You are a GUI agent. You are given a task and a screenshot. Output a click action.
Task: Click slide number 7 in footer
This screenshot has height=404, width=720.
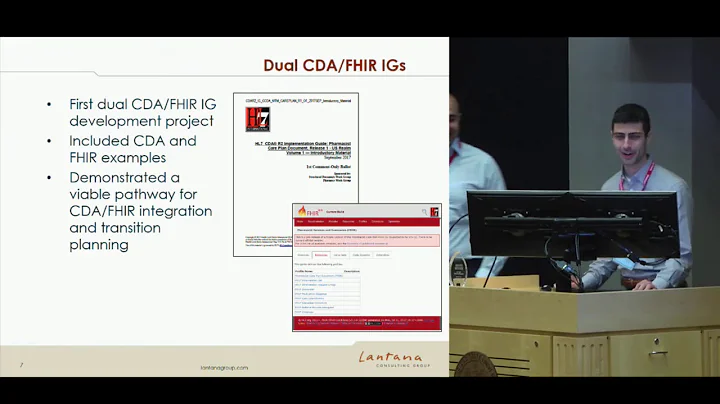point(21,365)
